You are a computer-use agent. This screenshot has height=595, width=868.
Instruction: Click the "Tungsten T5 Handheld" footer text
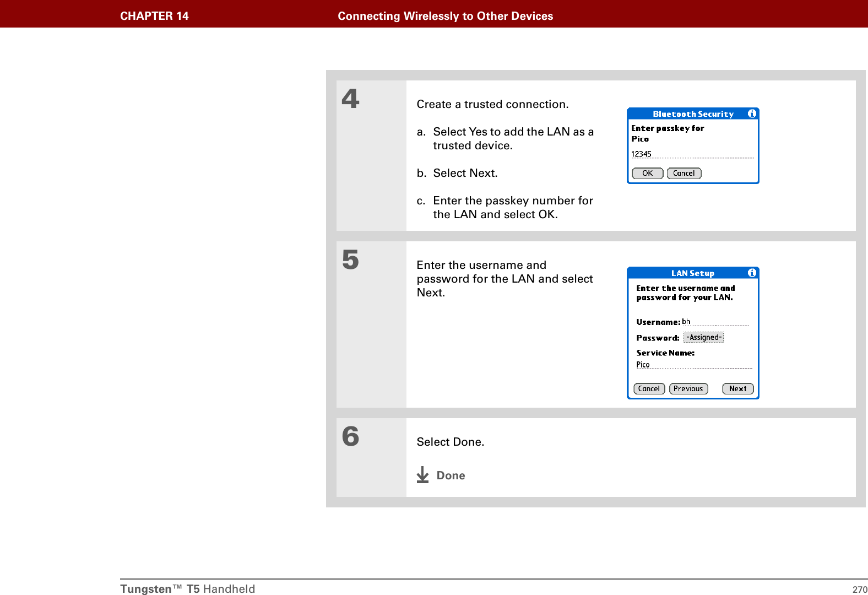tap(188, 589)
